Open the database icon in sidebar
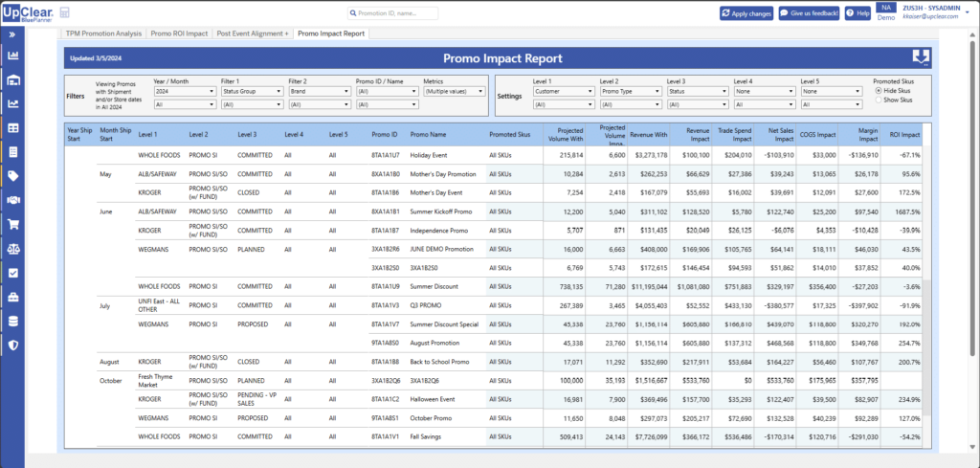The width and height of the screenshot is (980, 468). (12, 321)
